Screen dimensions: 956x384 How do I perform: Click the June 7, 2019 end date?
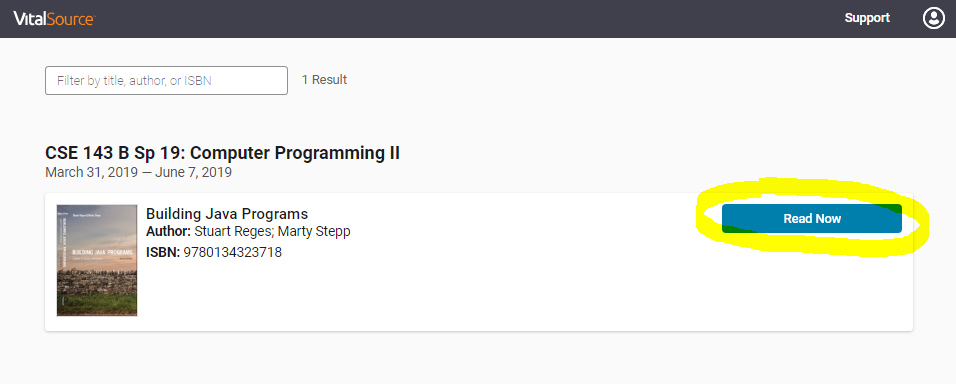click(193, 172)
